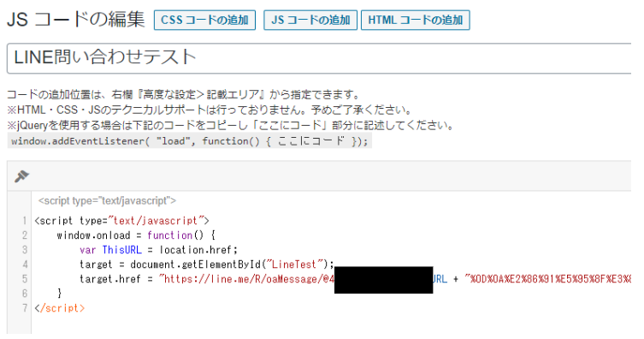Click the window.addEventListener sample code snippet
This screenshot has width=644, height=339.
coord(189,141)
